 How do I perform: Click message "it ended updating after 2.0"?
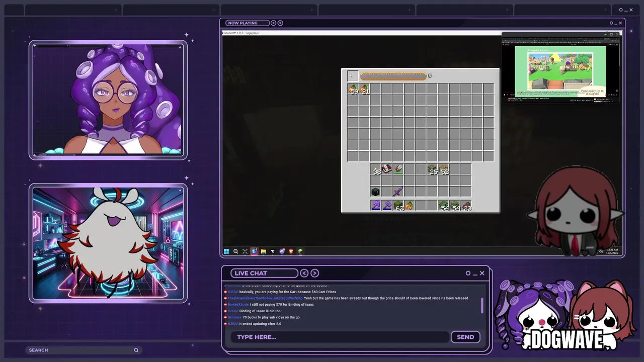tap(260, 323)
